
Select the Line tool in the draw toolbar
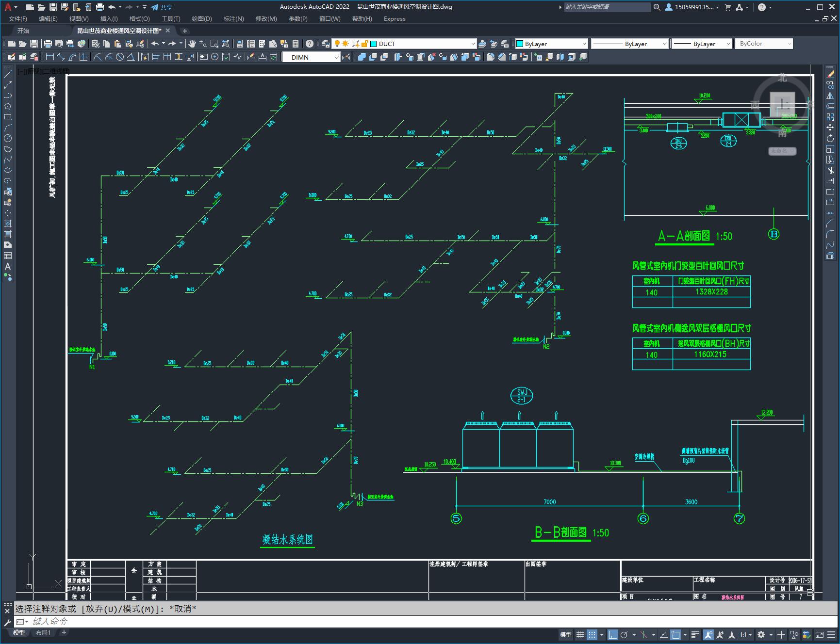point(8,74)
